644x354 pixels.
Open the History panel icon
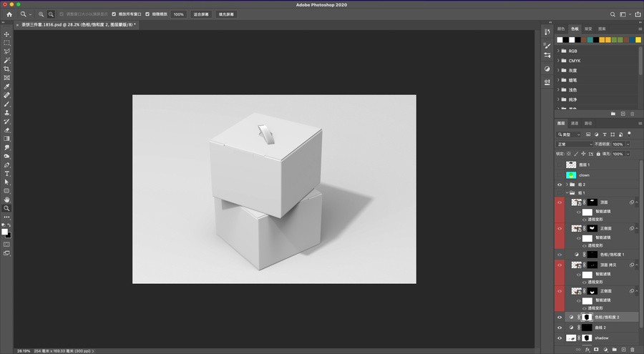tap(547, 32)
